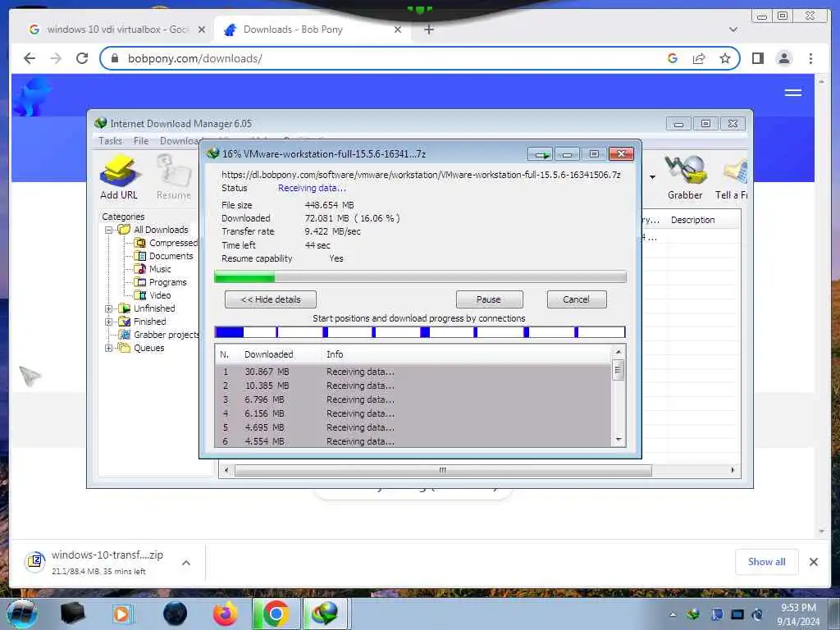Open the Tasks menu in IDM
This screenshot has width=840, height=630.
click(x=111, y=141)
